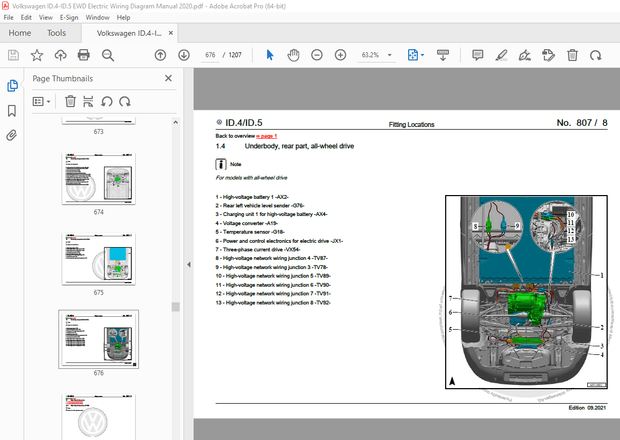This screenshot has width=620, height=440.
Task: Open the Attachments paperclip panel
Action: (x=12, y=136)
